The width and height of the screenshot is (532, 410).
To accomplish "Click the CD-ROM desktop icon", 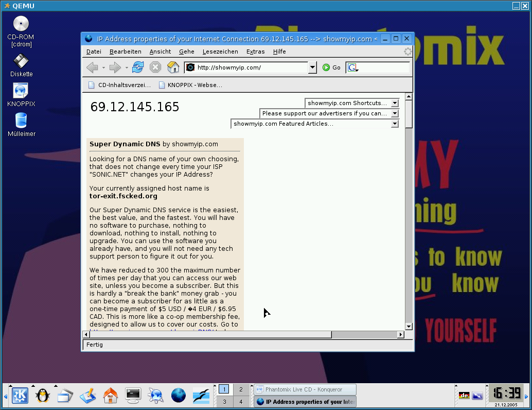I will (21, 24).
